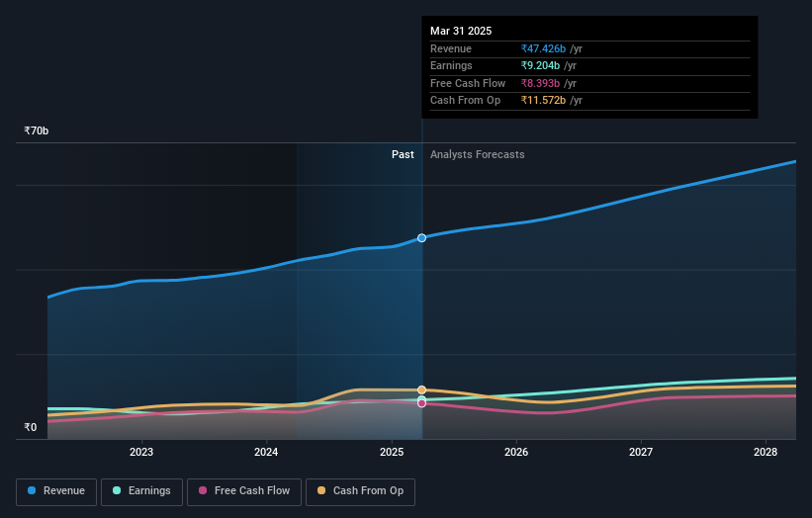Select the Revenue data point marker on chart

coord(422,238)
